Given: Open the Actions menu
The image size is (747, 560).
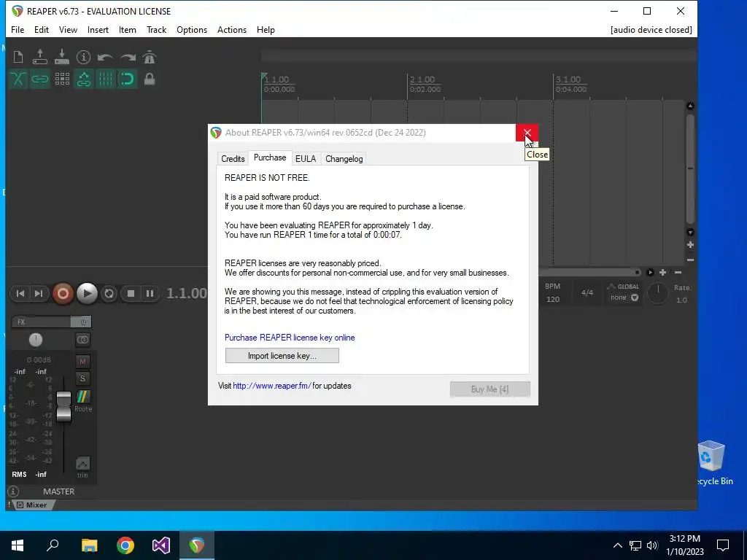Looking at the screenshot, I should [x=232, y=29].
